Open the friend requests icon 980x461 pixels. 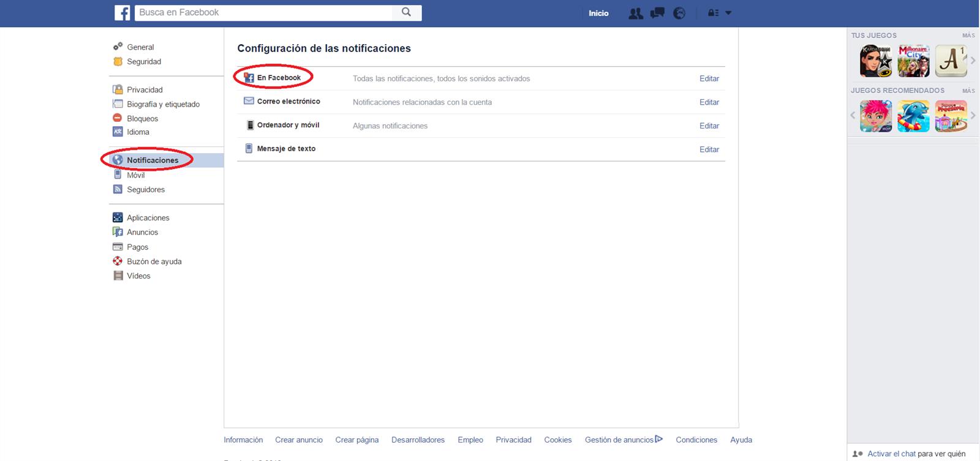coord(636,13)
